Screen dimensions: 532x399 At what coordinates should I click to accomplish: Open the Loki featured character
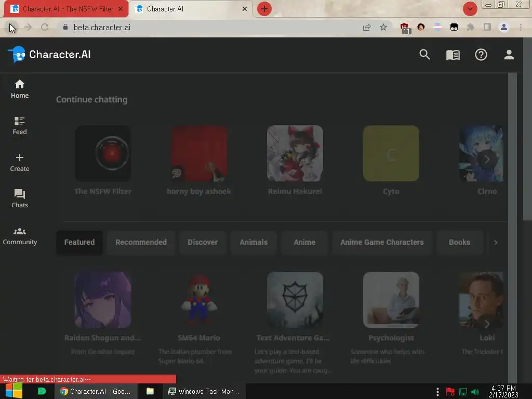481,313
